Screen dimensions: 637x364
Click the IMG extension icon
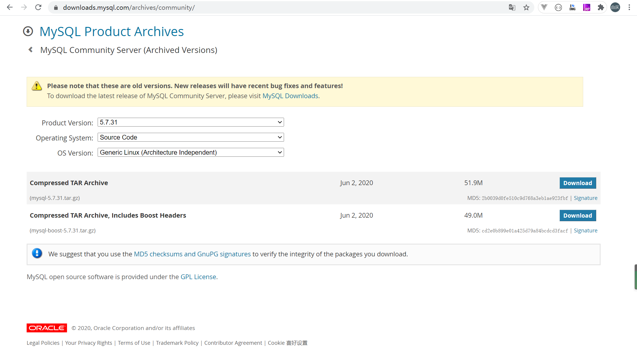coord(572,7)
